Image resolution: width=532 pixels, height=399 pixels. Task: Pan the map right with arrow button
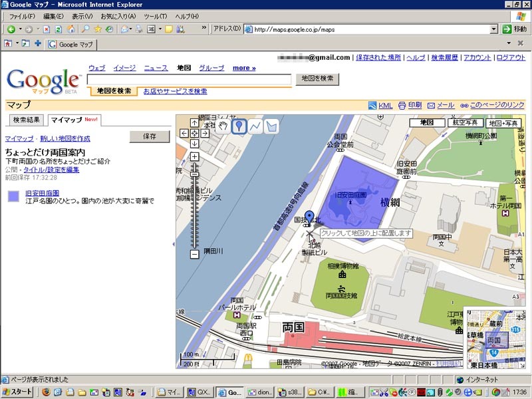click(x=205, y=133)
